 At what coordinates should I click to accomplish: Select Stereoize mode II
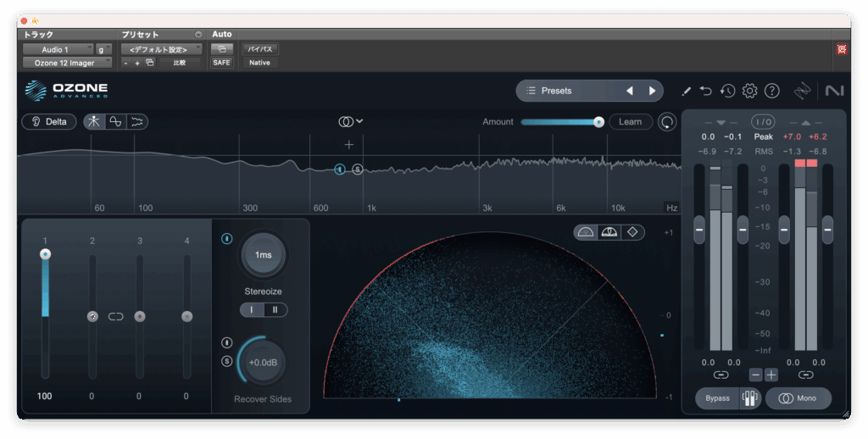pos(275,310)
